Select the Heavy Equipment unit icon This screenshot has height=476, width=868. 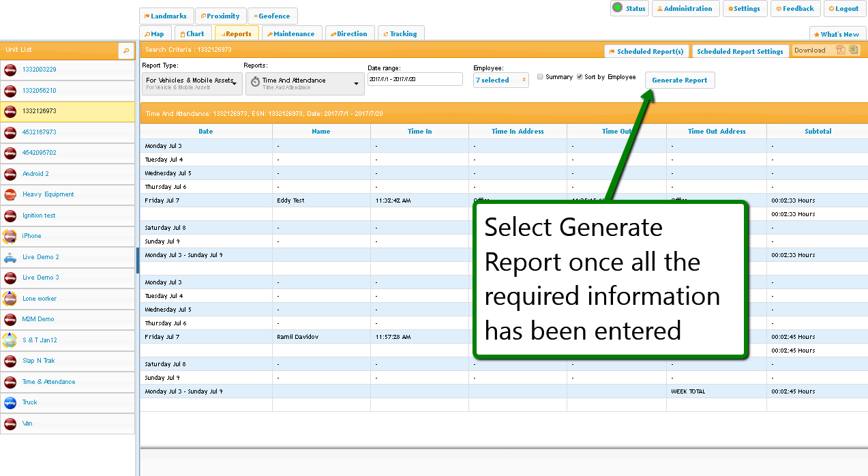pyautogui.click(x=10, y=194)
